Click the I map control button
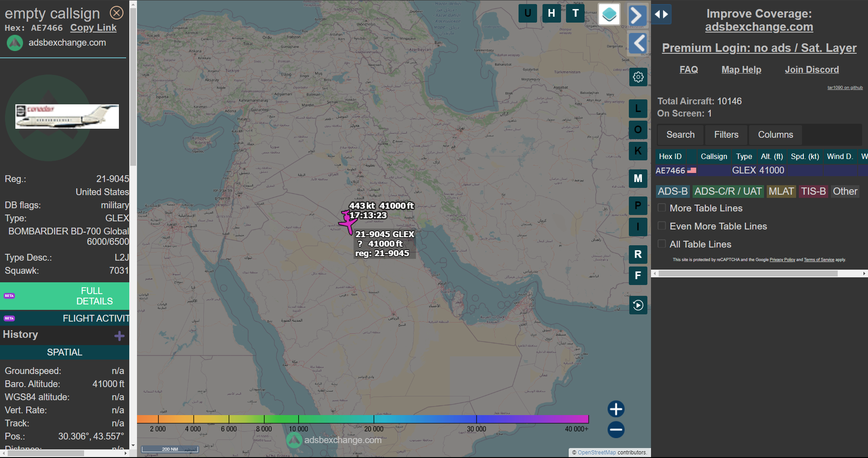 click(638, 227)
